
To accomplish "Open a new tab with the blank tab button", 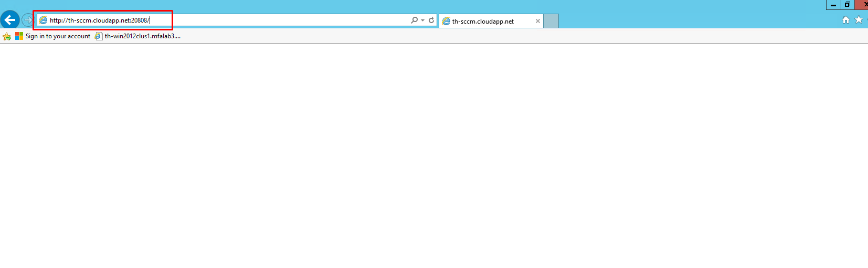I will pos(551,22).
